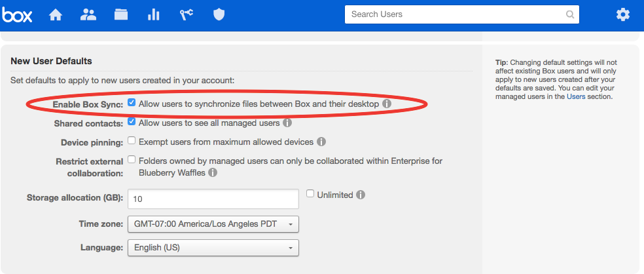Click info icon after Blueberry Waffles
The image size is (644, 274).
point(212,173)
